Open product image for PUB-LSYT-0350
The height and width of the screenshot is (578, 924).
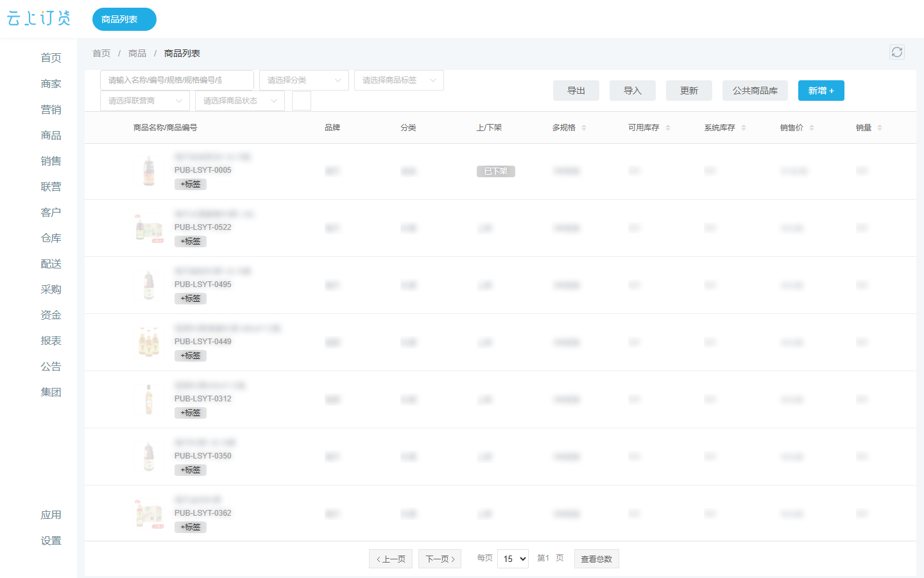[149, 457]
